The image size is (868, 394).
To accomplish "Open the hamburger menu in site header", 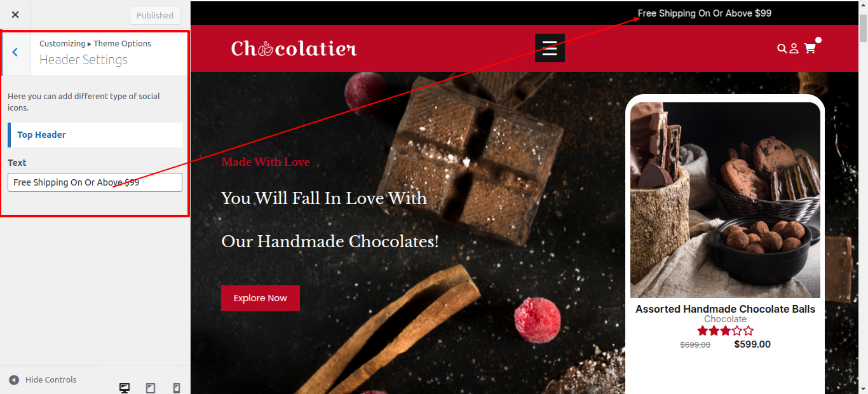I will 550,48.
